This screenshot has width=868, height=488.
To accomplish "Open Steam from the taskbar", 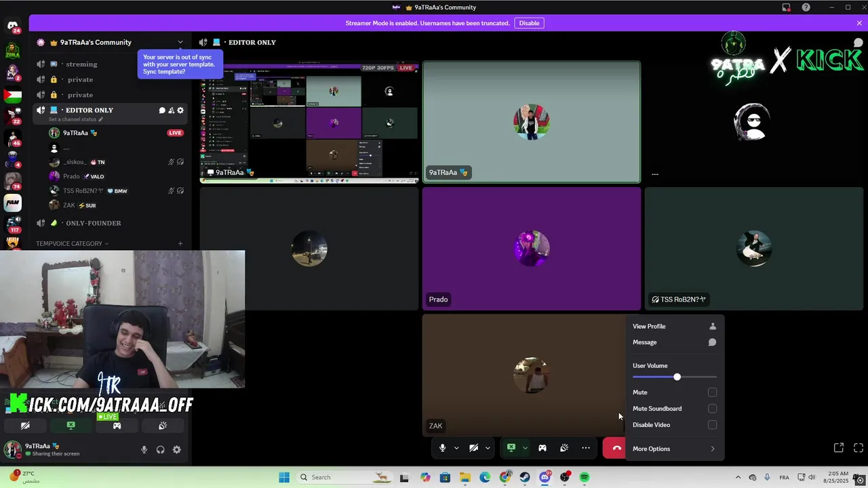I will (x=525, y=477).
